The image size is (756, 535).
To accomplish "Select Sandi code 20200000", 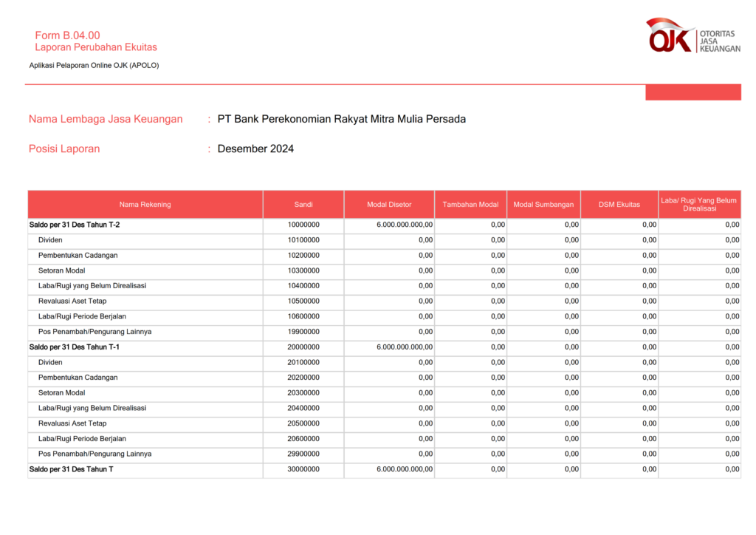I will pyautogui.click(x=303, y=378).
